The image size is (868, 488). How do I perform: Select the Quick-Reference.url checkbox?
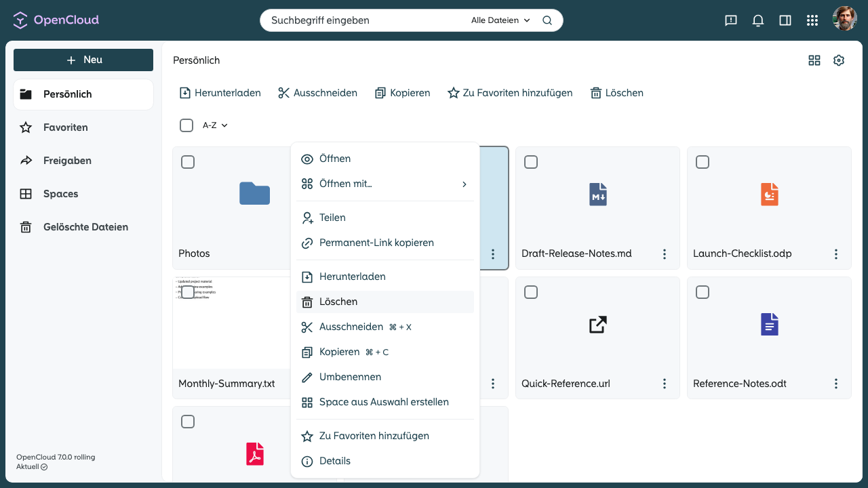[531, 292]
